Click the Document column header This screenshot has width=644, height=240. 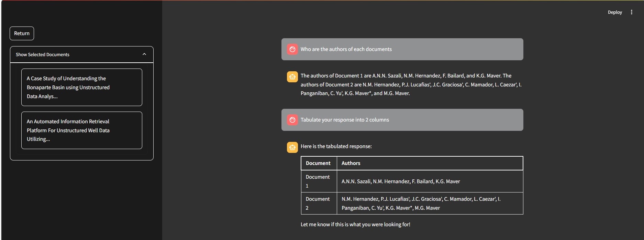tap(318, 163)
